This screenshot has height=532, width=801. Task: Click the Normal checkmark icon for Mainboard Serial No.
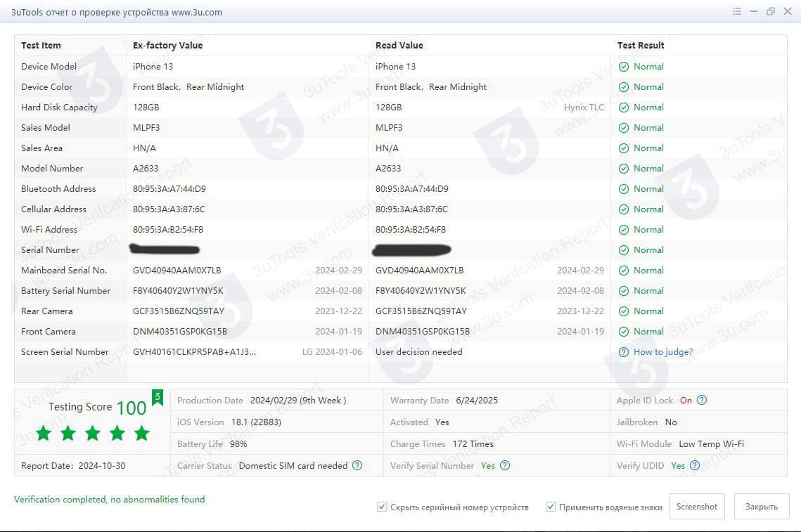click(x=624, y=271)
